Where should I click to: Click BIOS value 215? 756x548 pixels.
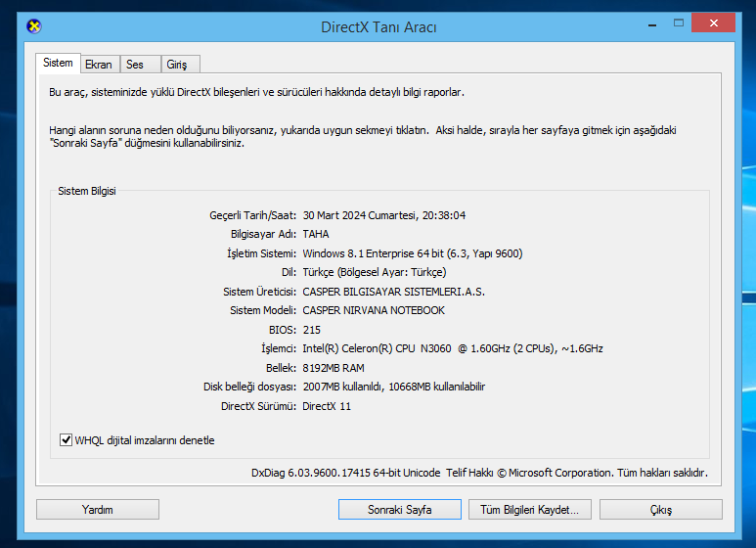pyautogui.click(x=311, y=330)
